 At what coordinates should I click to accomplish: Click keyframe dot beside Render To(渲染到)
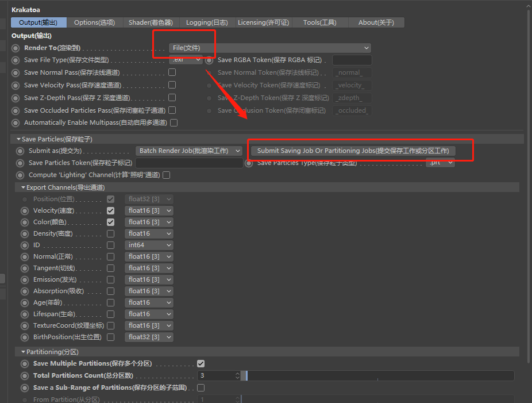(16, 48)
